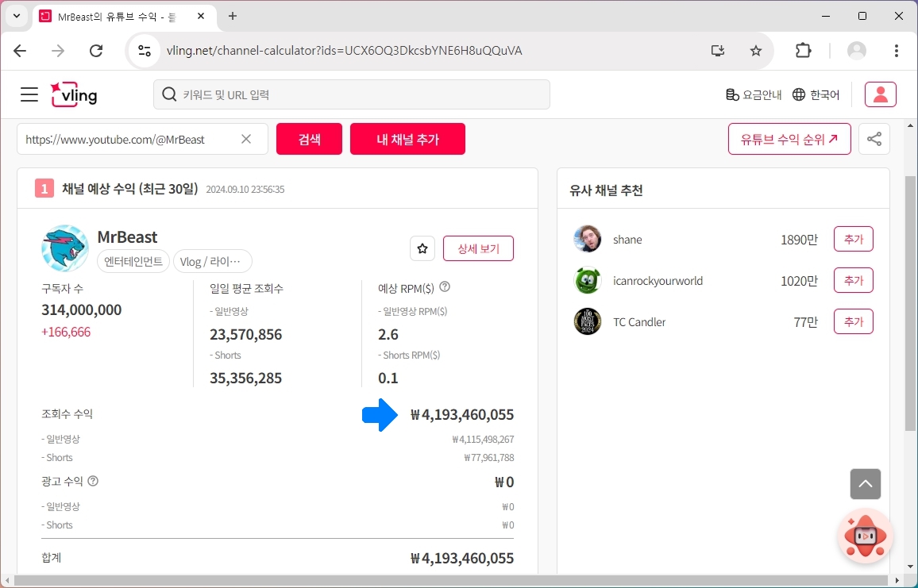Select the Vlog / 라이프 category tag
918x588 pixels.
[213, 262]
